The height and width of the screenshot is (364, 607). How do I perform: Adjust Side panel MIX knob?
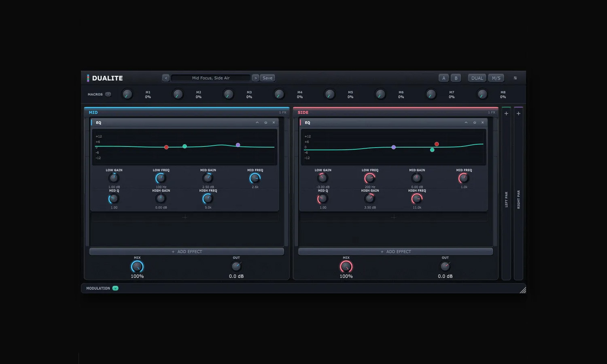(x=346, y=267)
